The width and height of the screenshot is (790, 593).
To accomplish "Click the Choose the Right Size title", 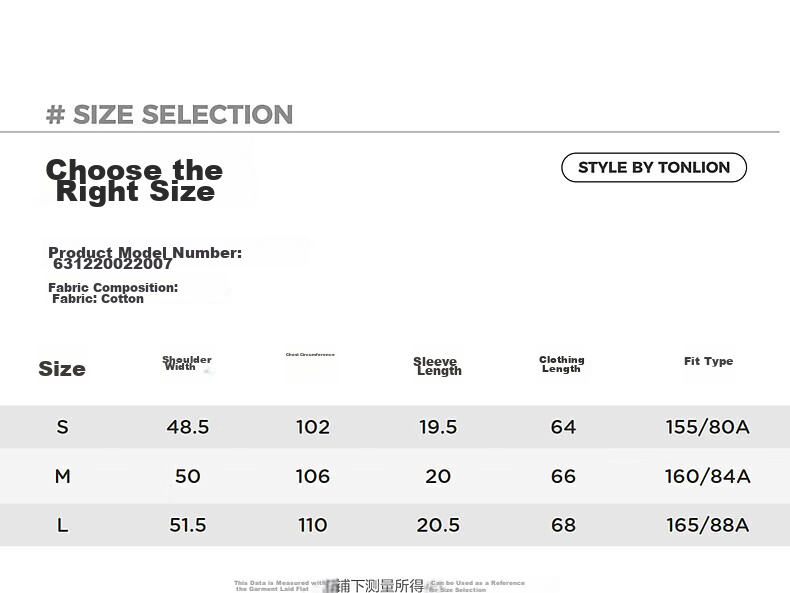I will (134, 180).
